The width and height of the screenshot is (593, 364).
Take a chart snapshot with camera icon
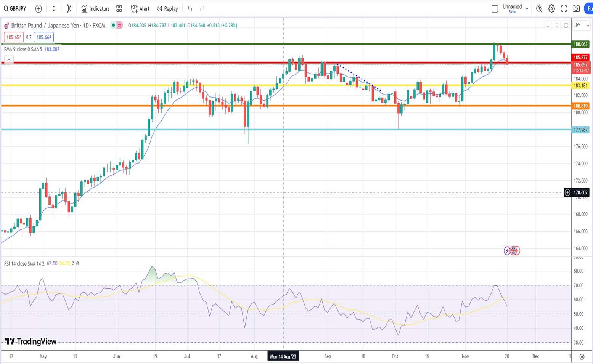(576, 8)
